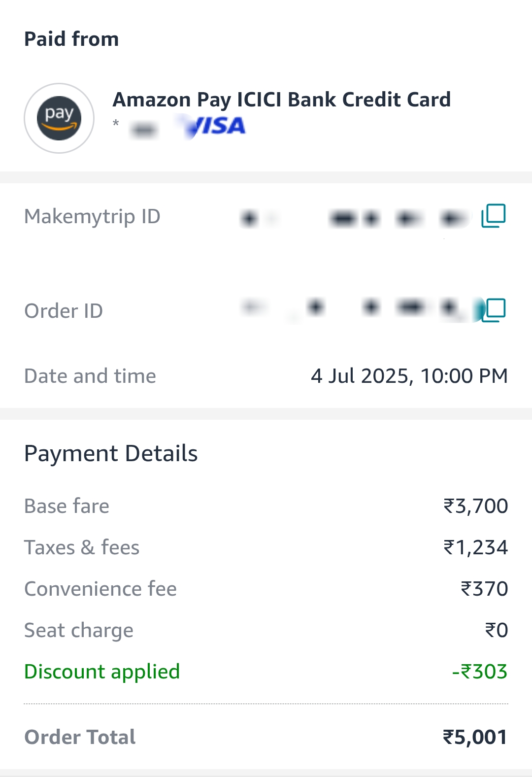Copy the Order ID

(x=495, y=310)
